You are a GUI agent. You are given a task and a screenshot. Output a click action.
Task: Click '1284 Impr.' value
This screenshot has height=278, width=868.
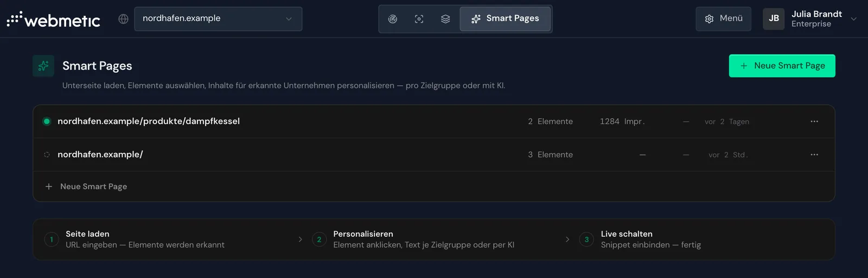622,122
